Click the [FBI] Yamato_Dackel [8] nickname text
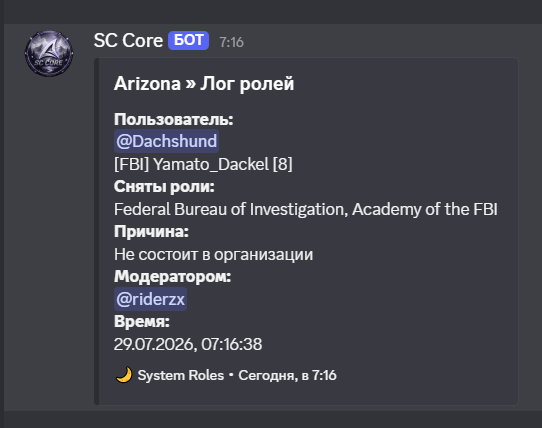The height and width of the screenshot is (428, 542). click(x=203, y=164)
